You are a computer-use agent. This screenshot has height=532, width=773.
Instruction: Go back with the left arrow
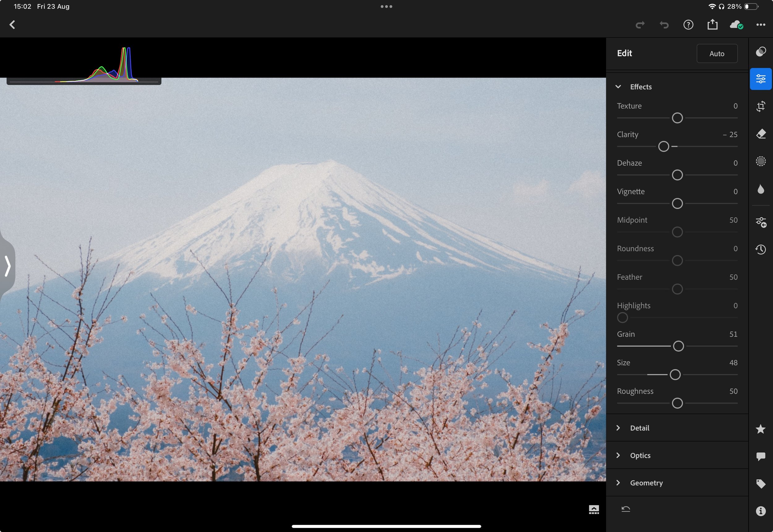pyautogui.click(x=12, y=25)
